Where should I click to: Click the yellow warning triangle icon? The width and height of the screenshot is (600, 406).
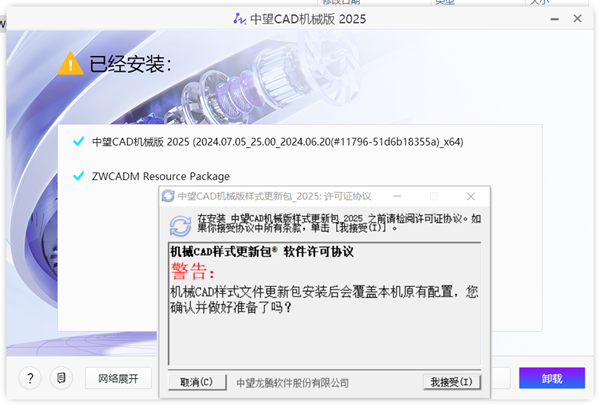pyautogui.click(x=70, y=63)
